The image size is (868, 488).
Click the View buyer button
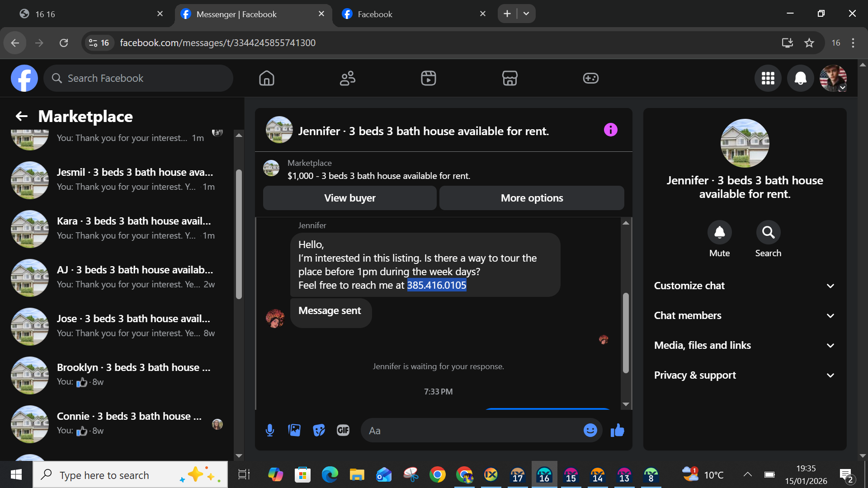[349, 198]
